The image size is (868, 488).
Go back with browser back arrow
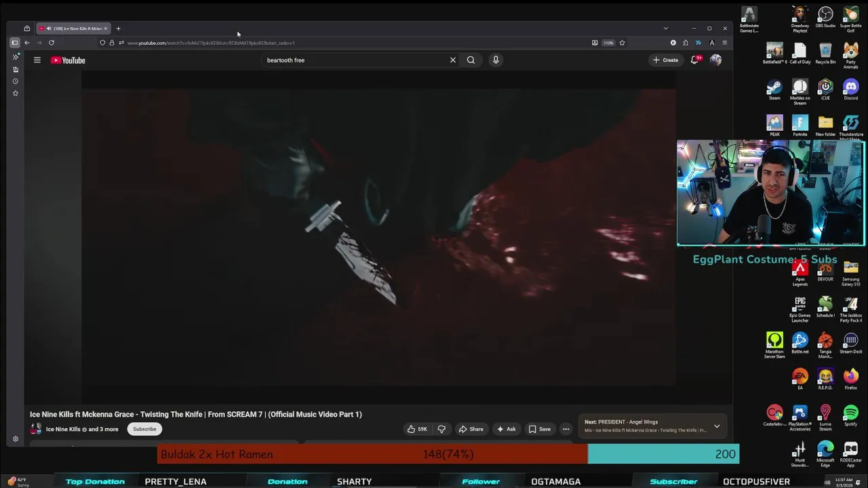[x=27, y=43]
